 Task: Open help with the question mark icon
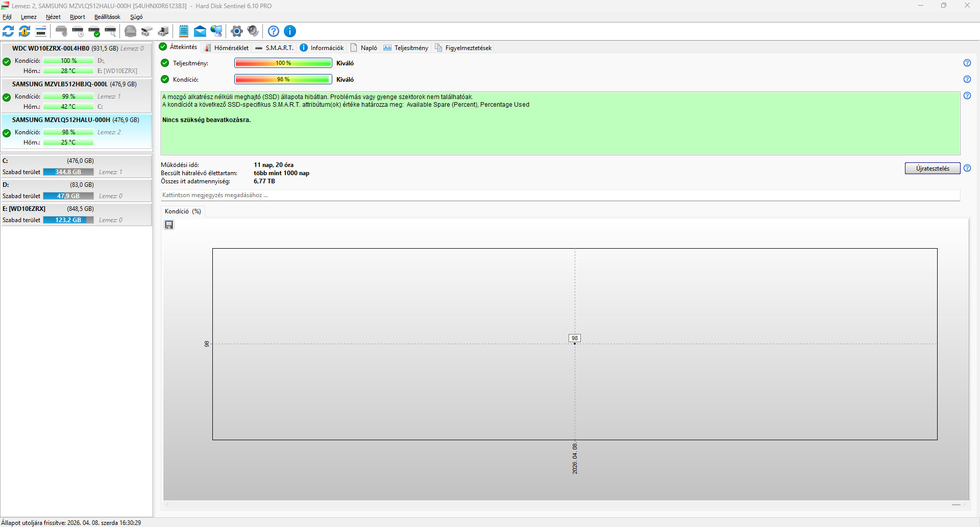tap(274, 31)
